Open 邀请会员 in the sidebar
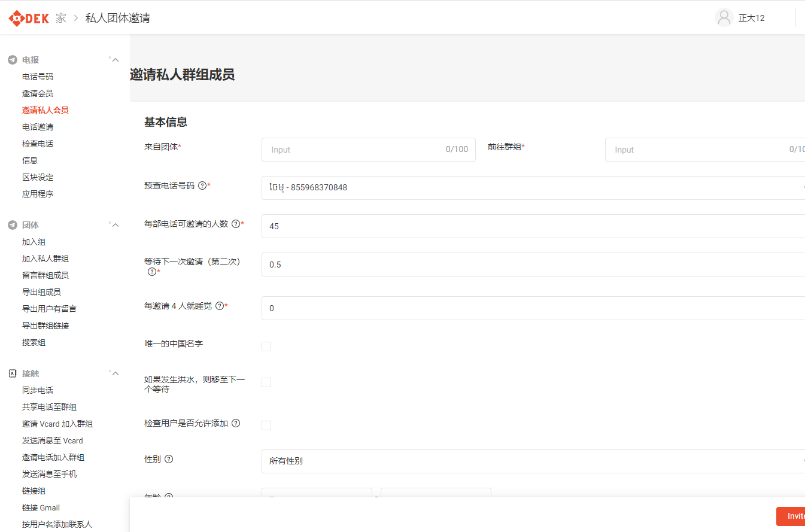The image size is (805, 532). [38, 93]
